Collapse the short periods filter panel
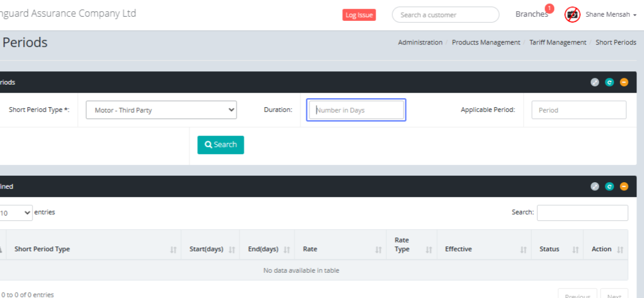 pyautogui.click(x=624, y=82)
